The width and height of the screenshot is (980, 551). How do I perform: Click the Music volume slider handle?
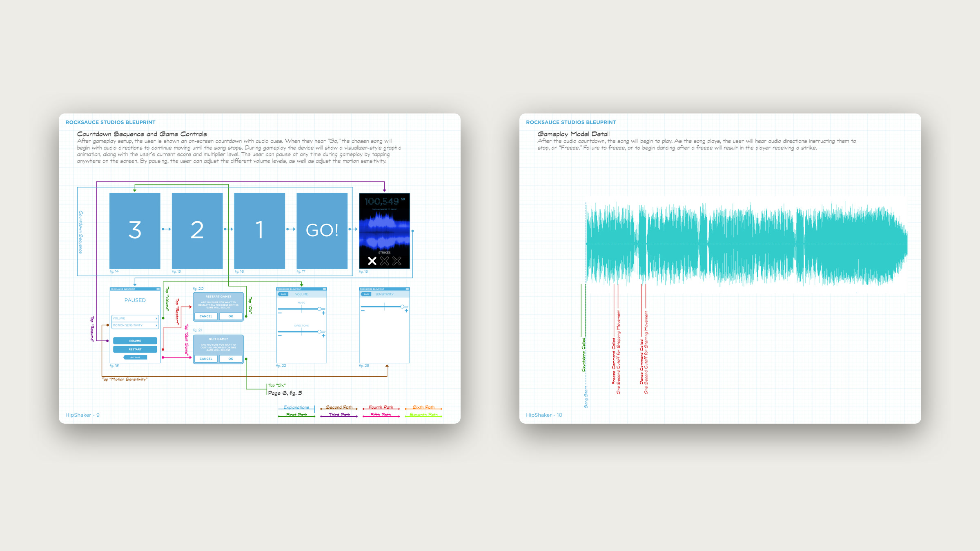pyautogui.click(x=319, y=309)
